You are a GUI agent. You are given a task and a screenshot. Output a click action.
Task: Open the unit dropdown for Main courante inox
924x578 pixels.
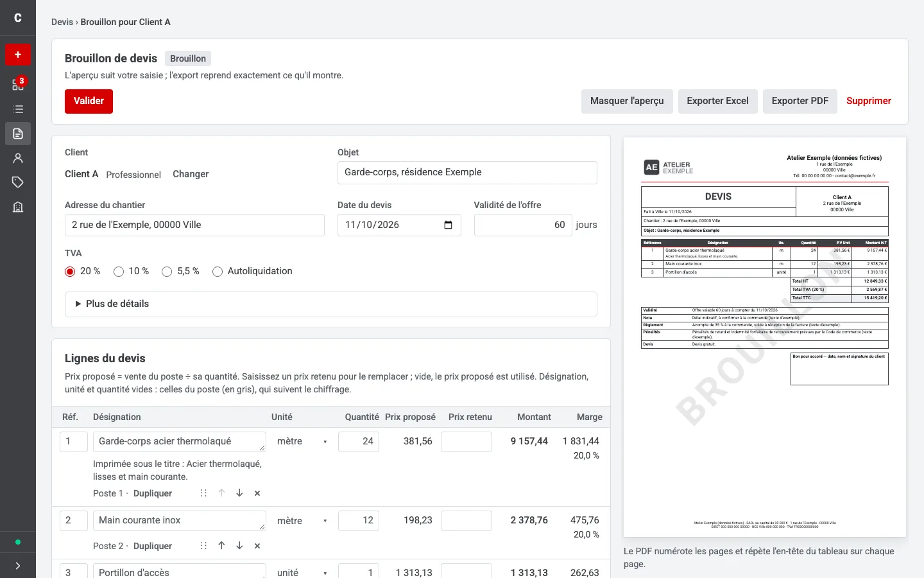click(302, 521)
